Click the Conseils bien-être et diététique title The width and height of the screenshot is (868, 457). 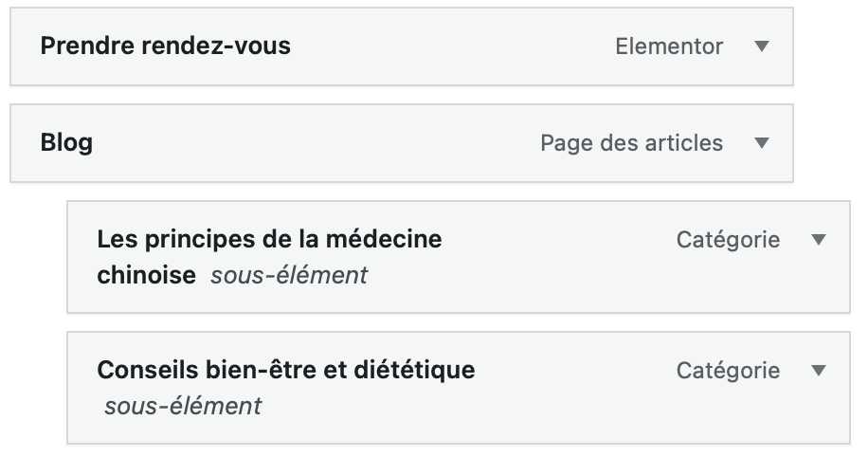pyautogui.click(x=285, y=370)
